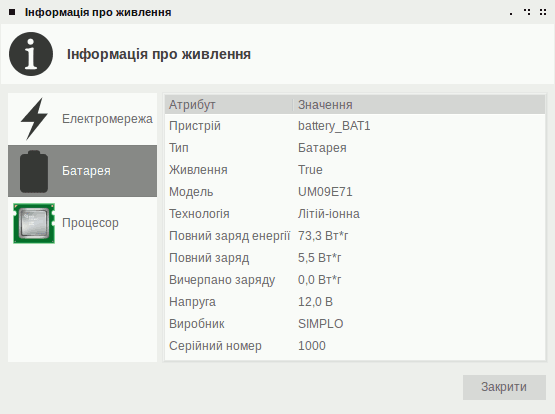Click the green processor chip icon
Image resolution: width=555 pixels, height=414 pixels.
[34, 223]
